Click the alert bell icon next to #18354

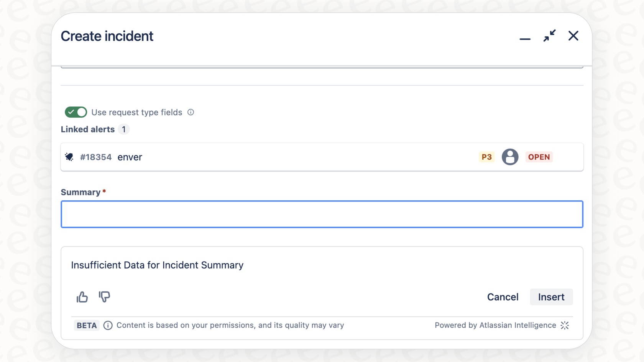[x=69, y=157]
